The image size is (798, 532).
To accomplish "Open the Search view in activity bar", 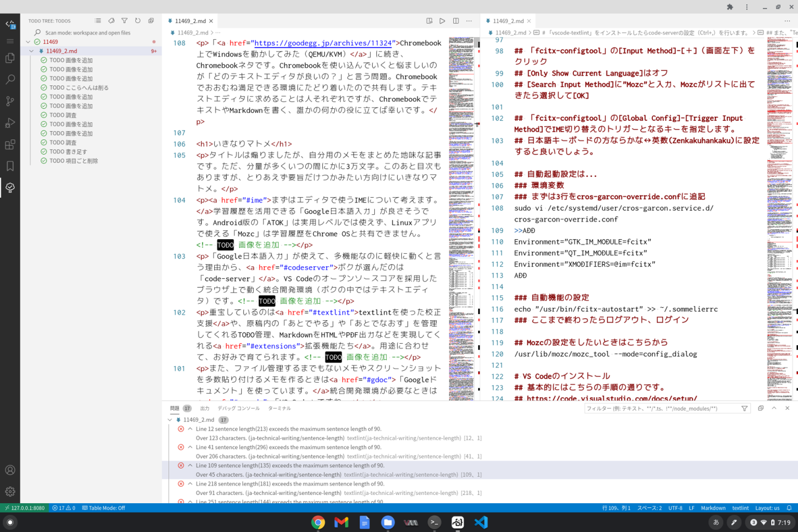I will [x=10, y=79].
